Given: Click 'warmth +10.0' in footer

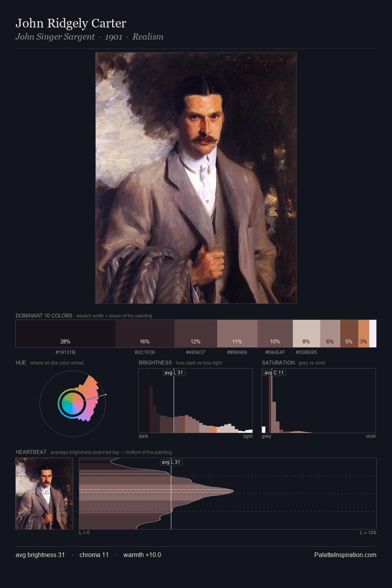Looking at the screenshot, I should (x=142, y=555).
